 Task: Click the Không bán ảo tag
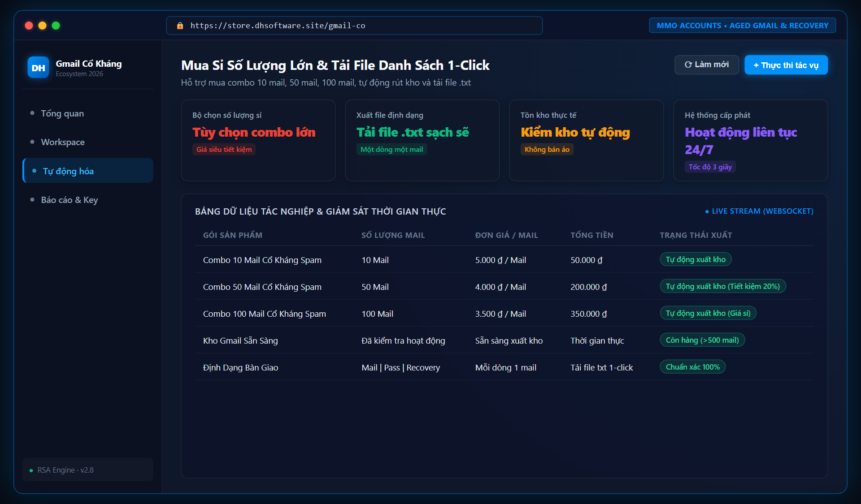pos(547,149)
